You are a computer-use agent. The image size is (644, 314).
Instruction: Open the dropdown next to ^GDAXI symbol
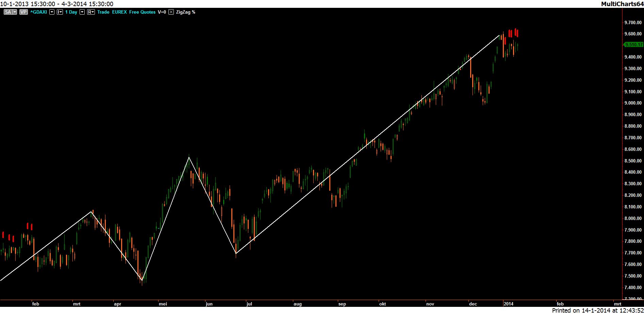[52, 12]
